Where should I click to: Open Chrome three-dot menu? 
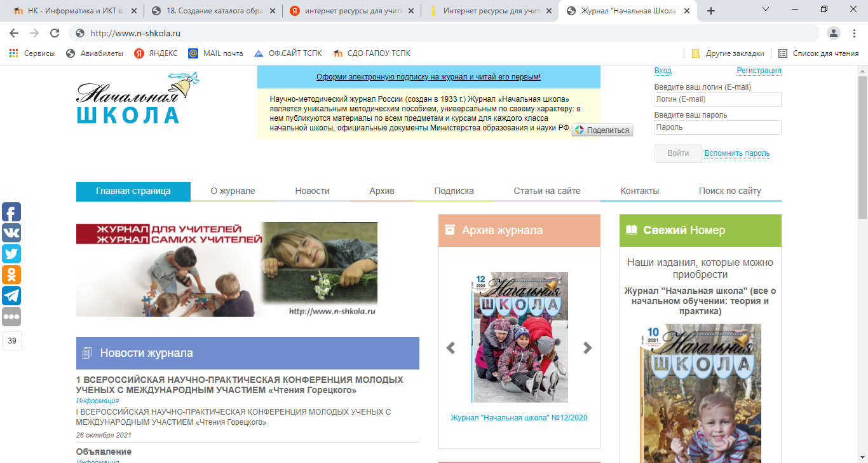pos(853,33)
